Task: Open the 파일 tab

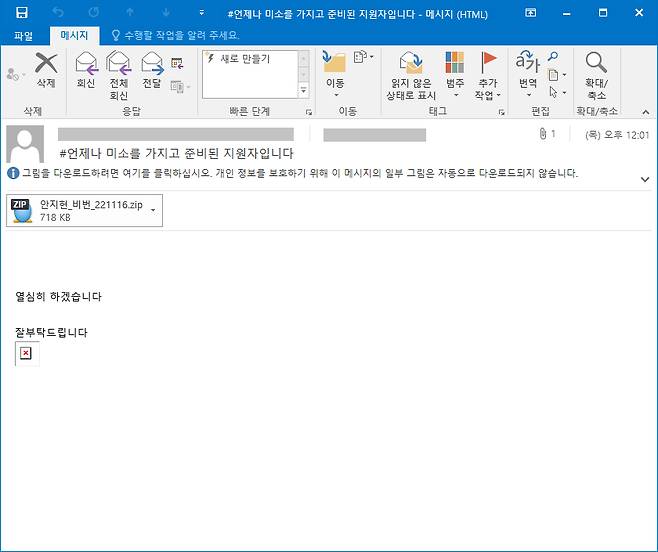Action: [x=23, y=36]
